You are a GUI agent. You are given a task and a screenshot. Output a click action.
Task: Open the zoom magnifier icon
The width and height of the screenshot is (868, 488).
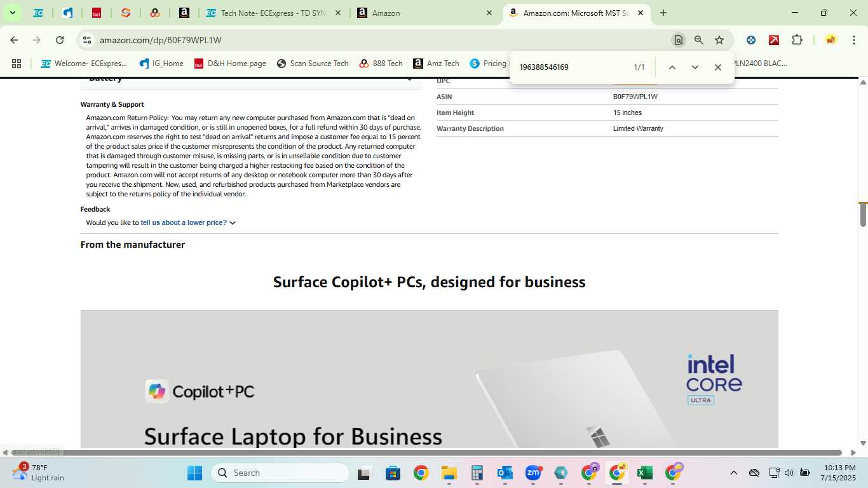[x=699, y=40]
